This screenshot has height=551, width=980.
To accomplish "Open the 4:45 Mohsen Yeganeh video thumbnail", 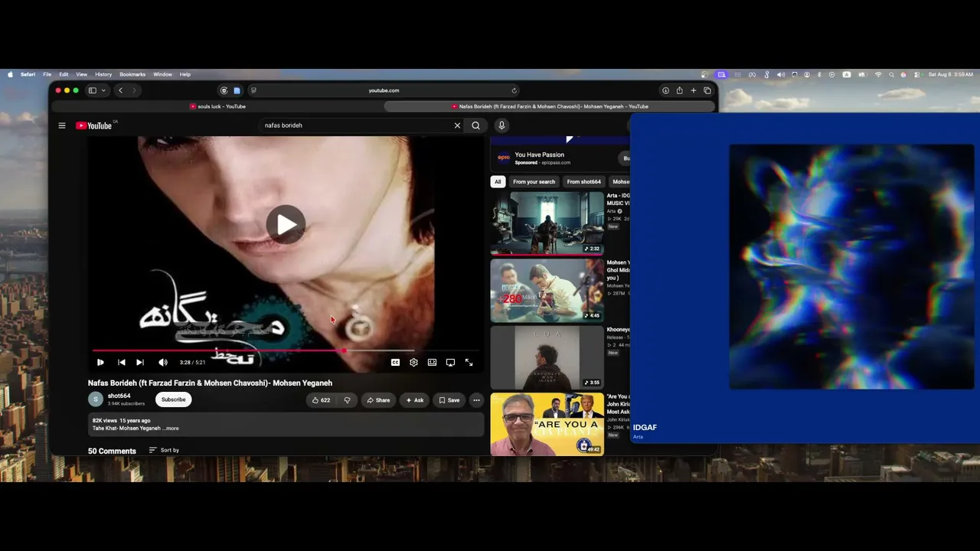I will point(547,290).
